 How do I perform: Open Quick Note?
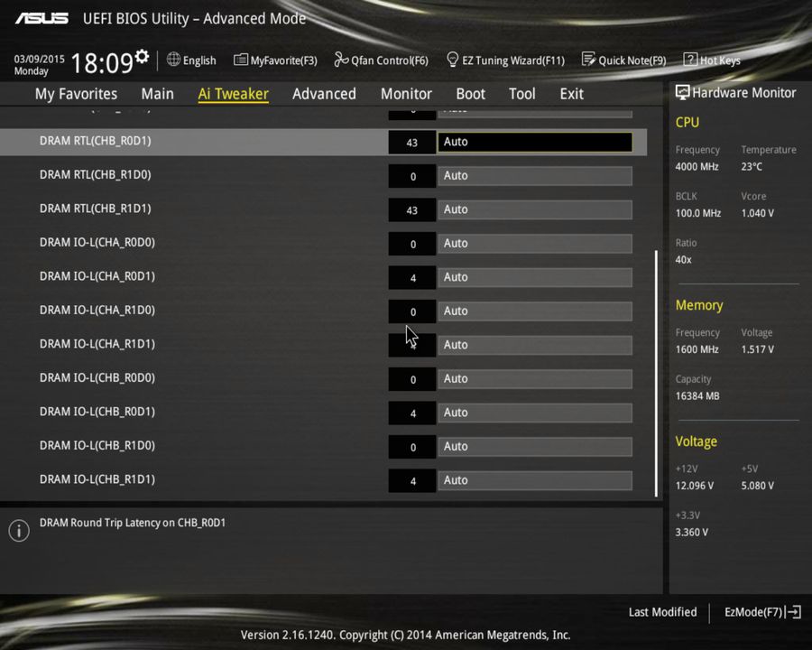[x=624, y=60]
